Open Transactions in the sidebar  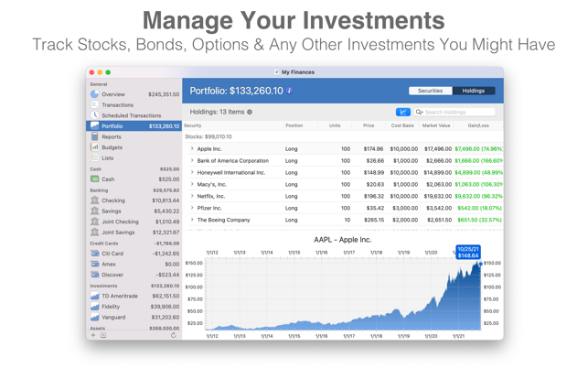pos(134,104)
